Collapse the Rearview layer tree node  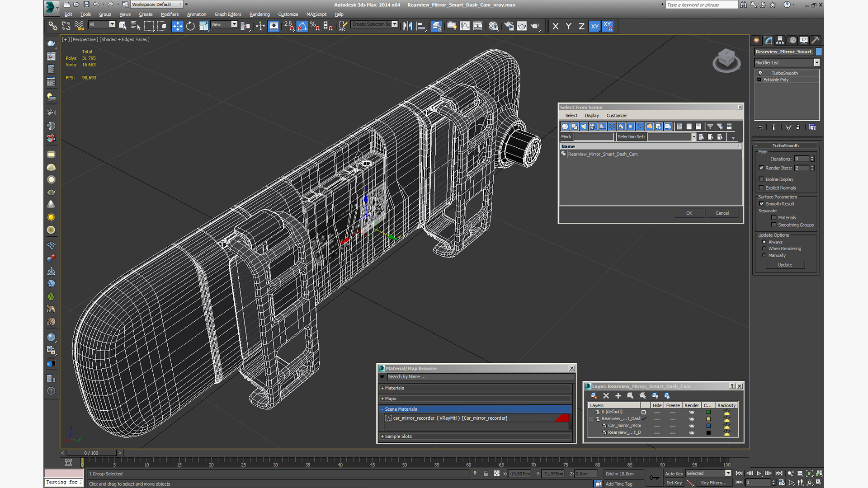(591, 419)
